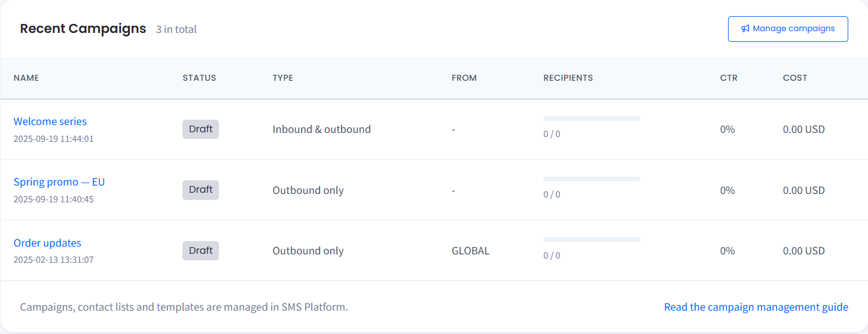868x334 pixels.
Task: Click the STATUS column header
Action: coord(199,78)
